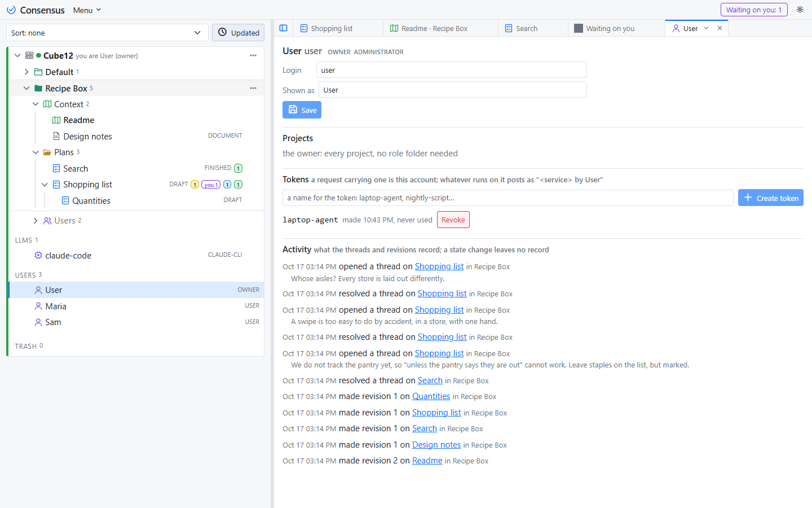
Task: Open the Quantities link in Activity
Action: [x=431, y=396]
